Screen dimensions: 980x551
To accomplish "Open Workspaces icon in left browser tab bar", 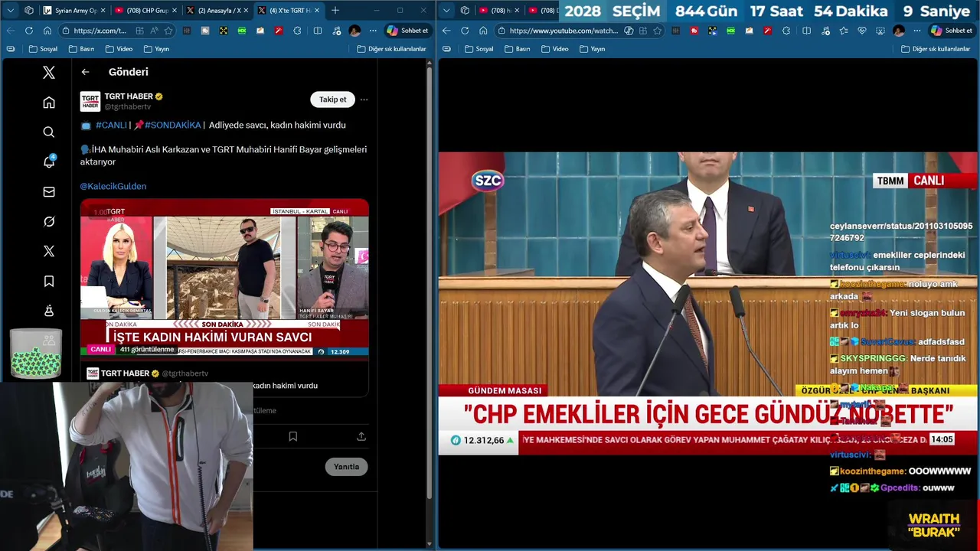I will 29,11.
